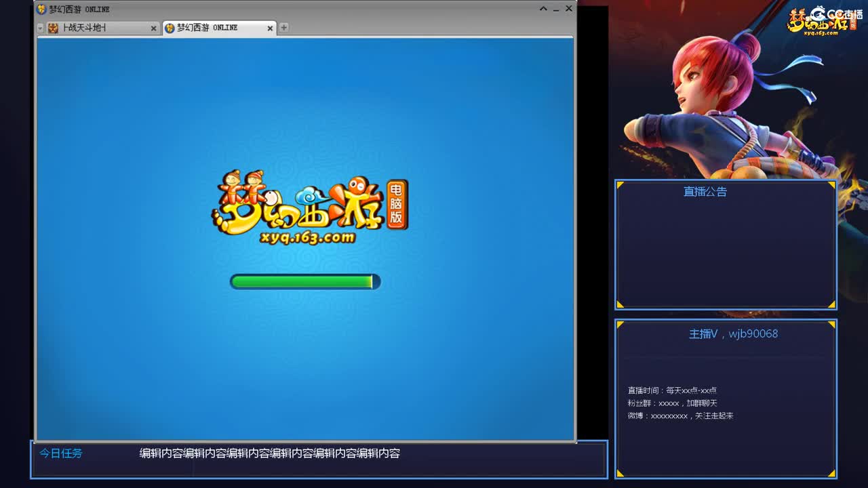The height and width of the screenshot is (488, 868).
Task: Add a new tab with the plus button
Action: coord(284,28)
